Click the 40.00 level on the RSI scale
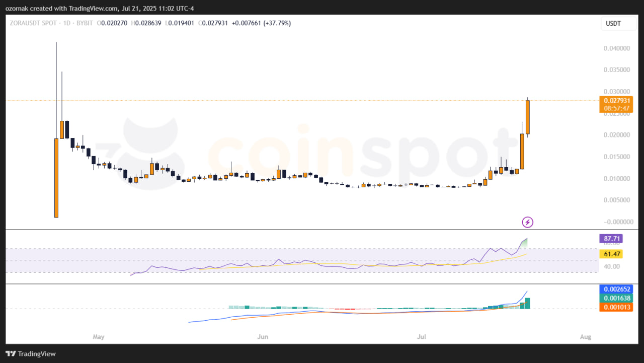Image resolution: width=644 pixels, height=363 pixels. (611, 266)
